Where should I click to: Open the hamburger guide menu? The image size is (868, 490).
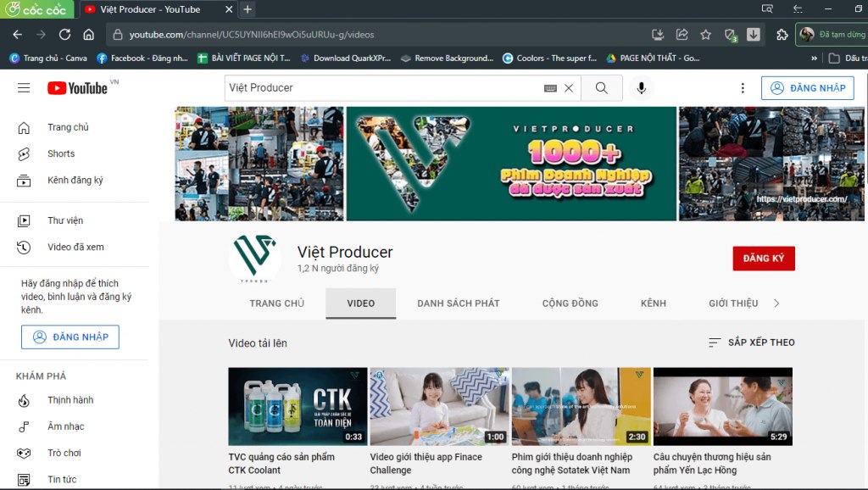tap(23, 87)
